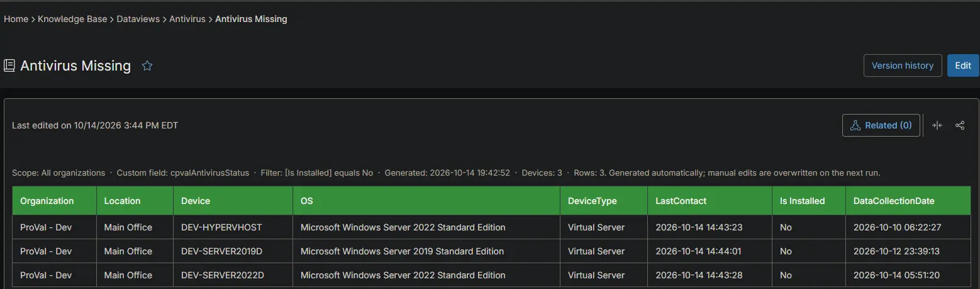This screenshot has height=289, width=980.
Task: Select the DEV-HYPERVHOST device cell
Action: pos(233,227)
